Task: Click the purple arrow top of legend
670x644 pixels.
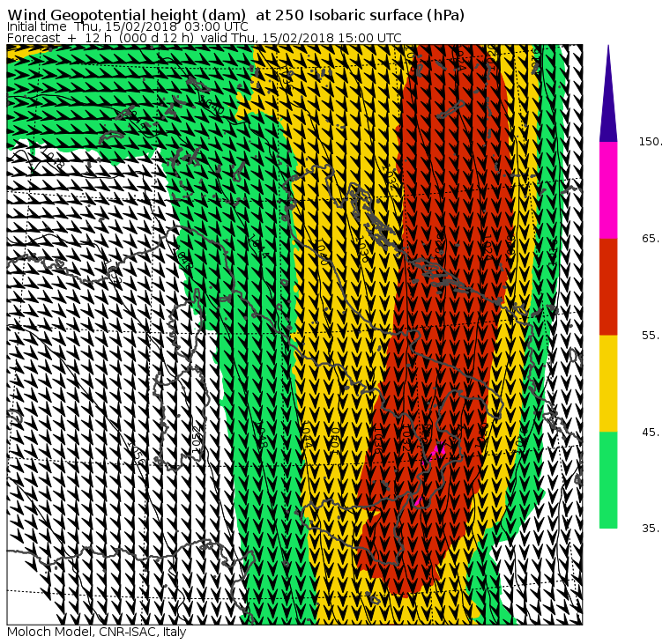Action: [x=608, y=93]
